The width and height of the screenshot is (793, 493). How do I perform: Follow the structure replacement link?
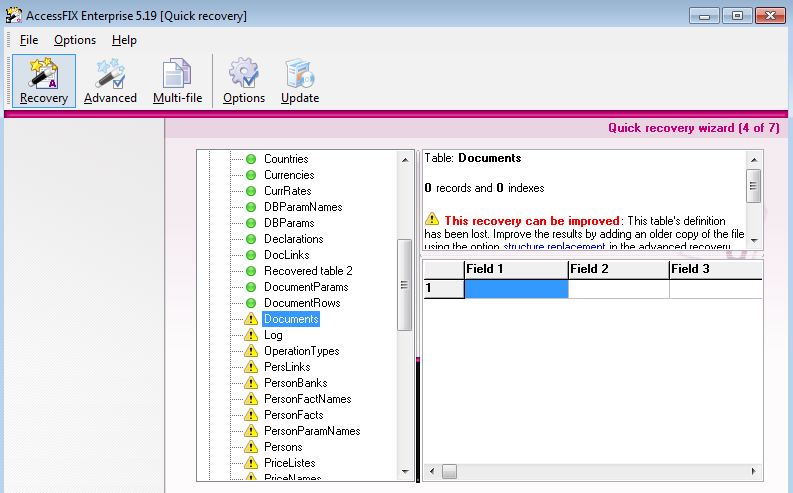[554, 246]
